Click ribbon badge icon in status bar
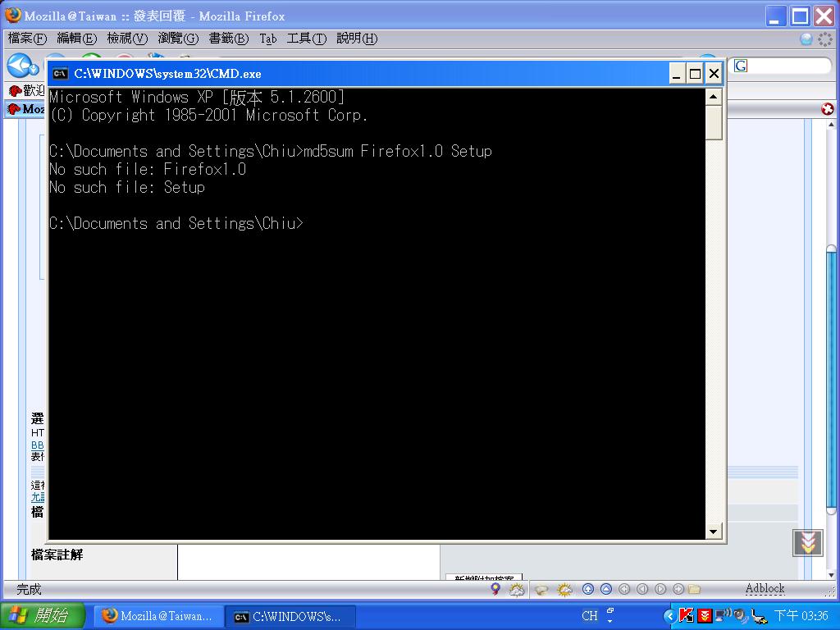This screenshot has width=840, height=630. point(495,589)
